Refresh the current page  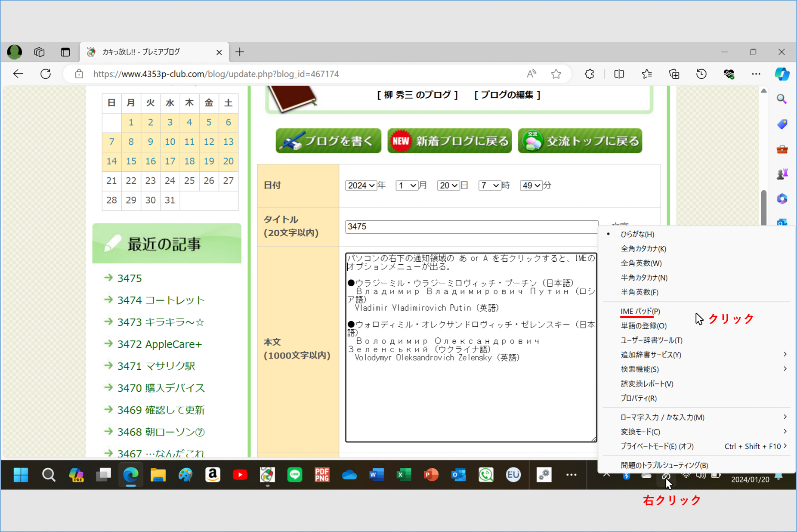tap(46, 74)
